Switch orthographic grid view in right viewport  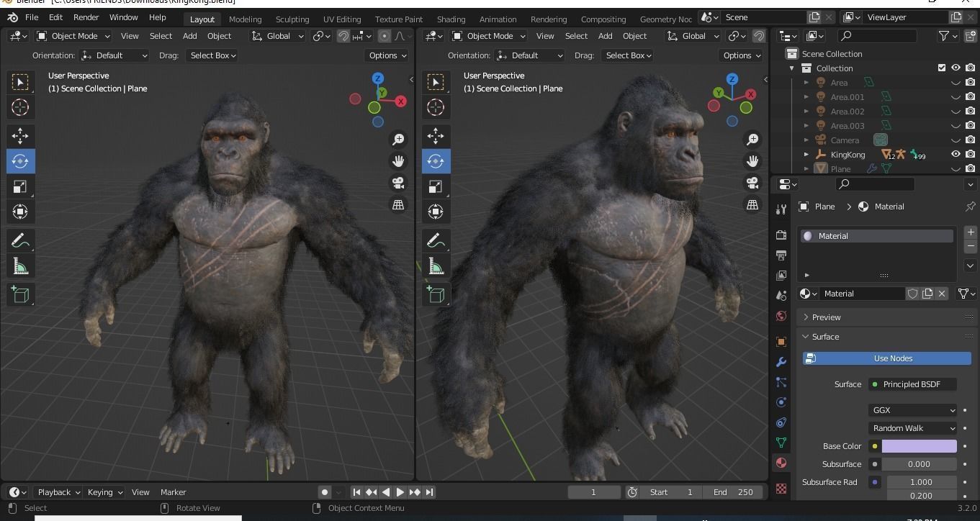point(752,205)
